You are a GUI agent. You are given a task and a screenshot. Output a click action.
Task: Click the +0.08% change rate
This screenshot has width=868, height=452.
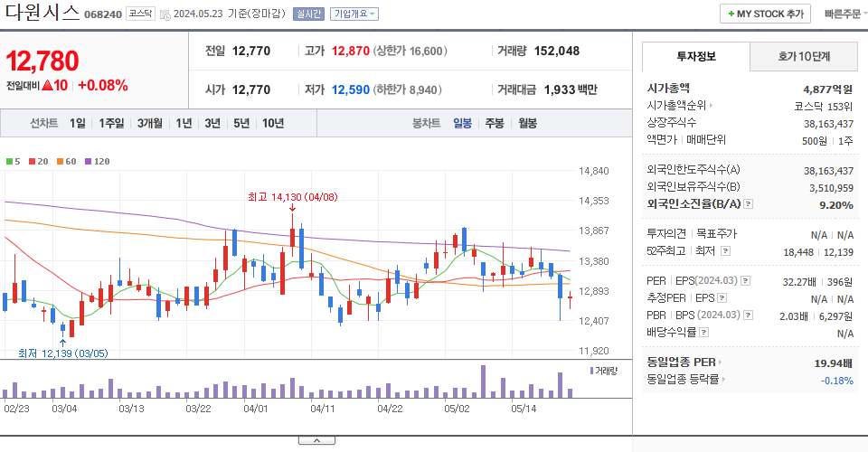[x=103, y=85]
